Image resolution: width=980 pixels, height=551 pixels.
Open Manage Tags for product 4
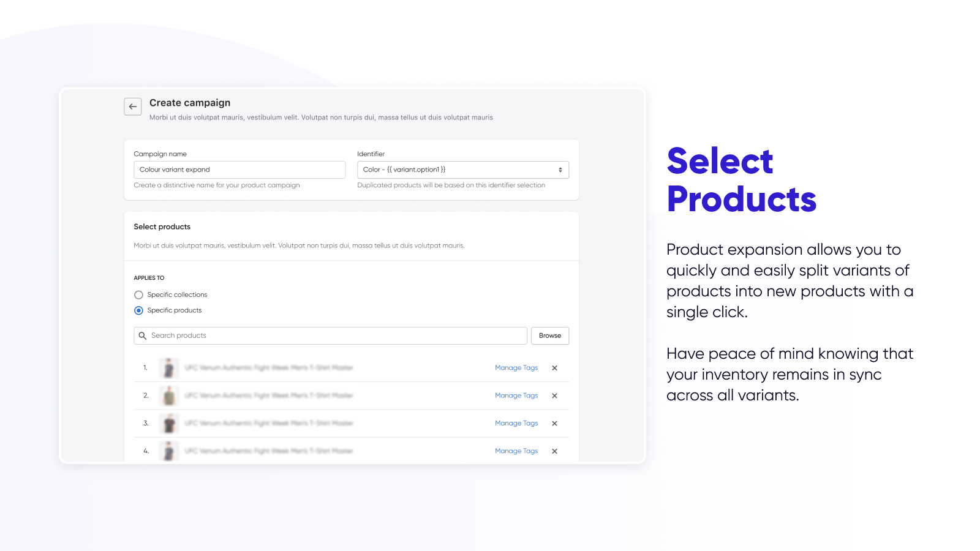tap(516, 451)
